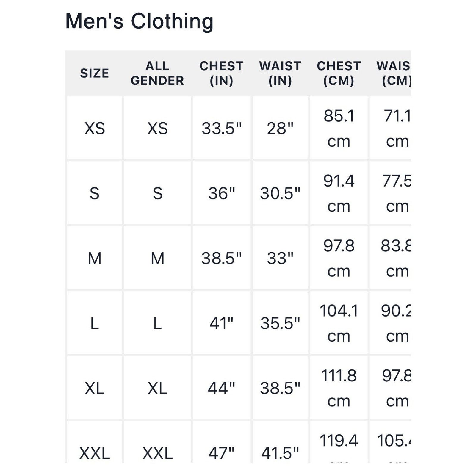This screenshot has width=476, height=476.
Task: Select the 85.1 cm chest cell
Action: click(x=339, y=129)
